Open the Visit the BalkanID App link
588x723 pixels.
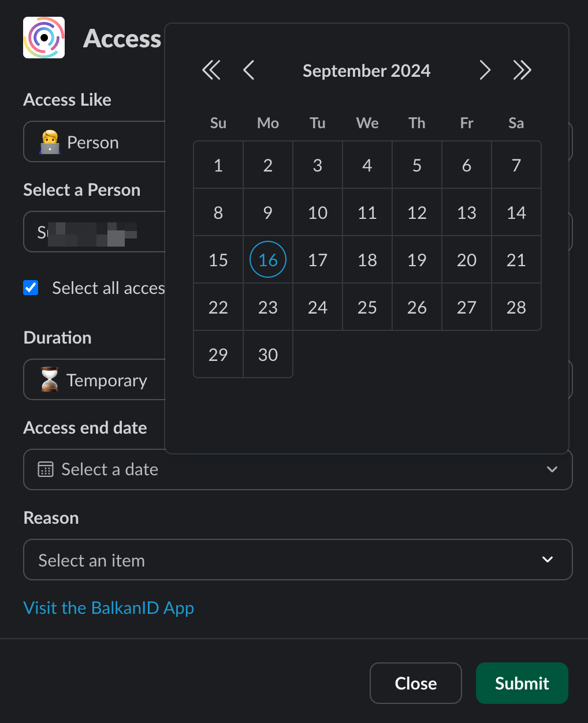coord(109,608)
